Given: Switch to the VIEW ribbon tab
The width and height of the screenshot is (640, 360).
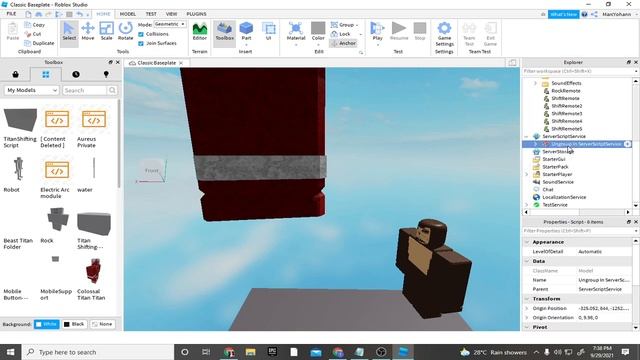Looking at the screenshot, I should (x=171, y=14).
